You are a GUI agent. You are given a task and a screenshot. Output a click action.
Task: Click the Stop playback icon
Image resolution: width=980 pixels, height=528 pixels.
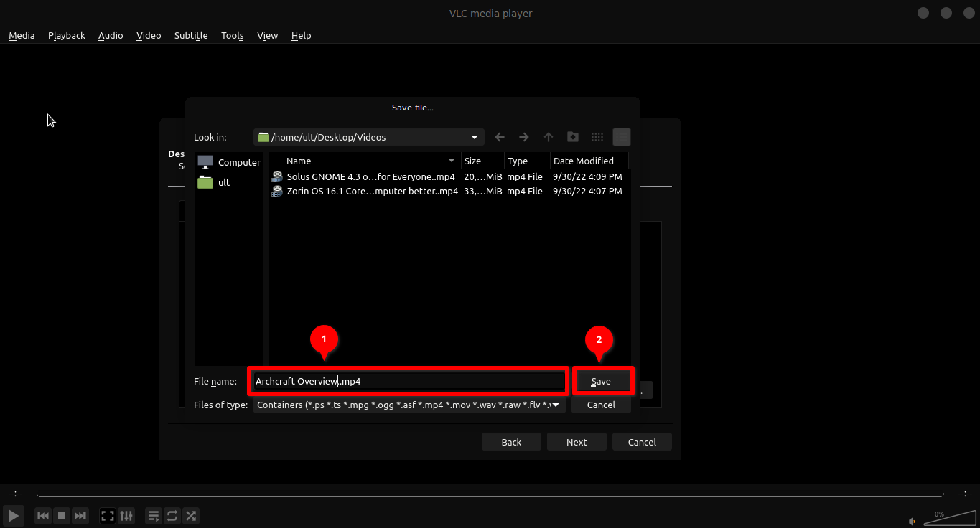62,515
